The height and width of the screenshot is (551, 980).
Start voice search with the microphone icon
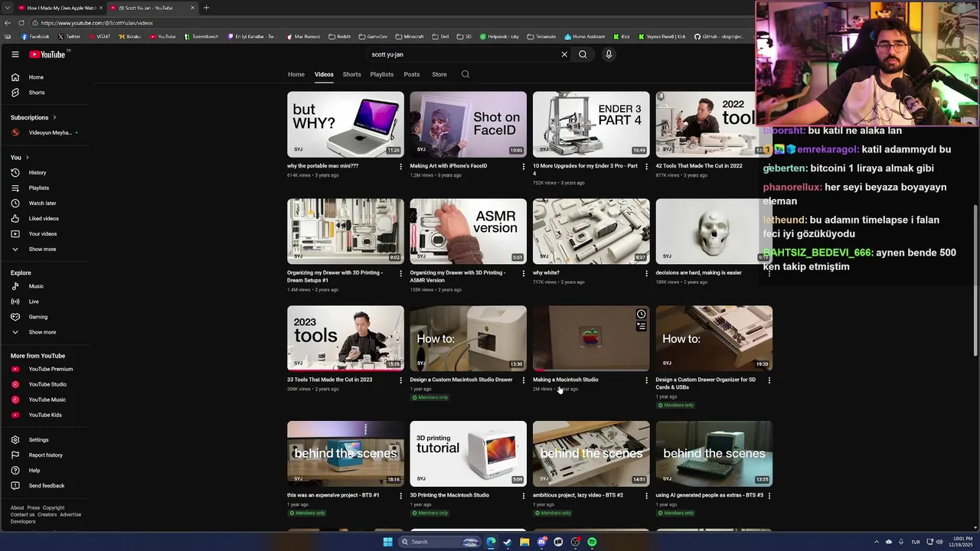pos(609,54)
